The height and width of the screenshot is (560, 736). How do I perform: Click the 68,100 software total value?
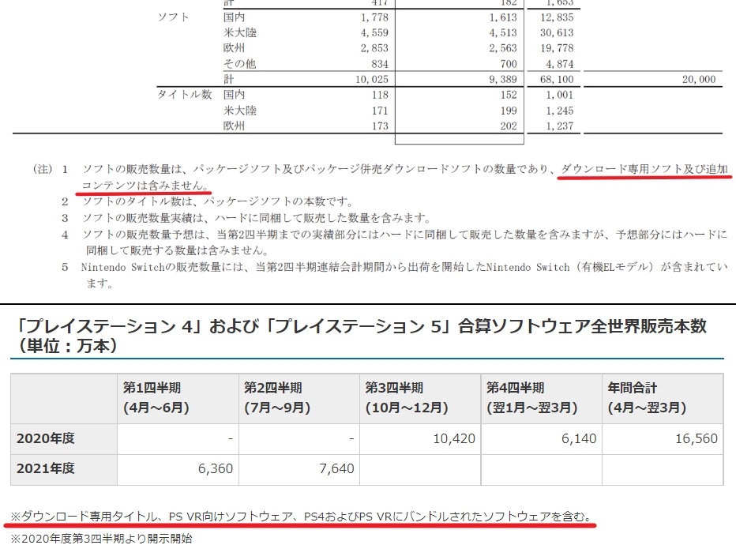coord(556,79)
